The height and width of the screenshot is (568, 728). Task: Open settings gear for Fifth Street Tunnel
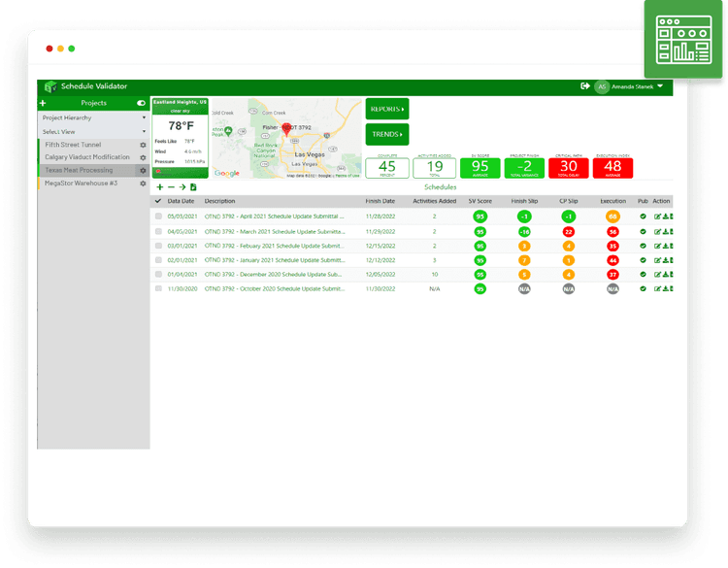[x=143, y=145]
